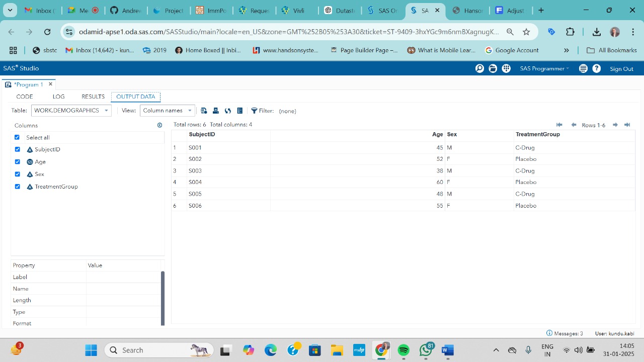Select SubjectID in the Columns list
The height and width of the screenshot is (362, 644).
(x=47, y=149)
